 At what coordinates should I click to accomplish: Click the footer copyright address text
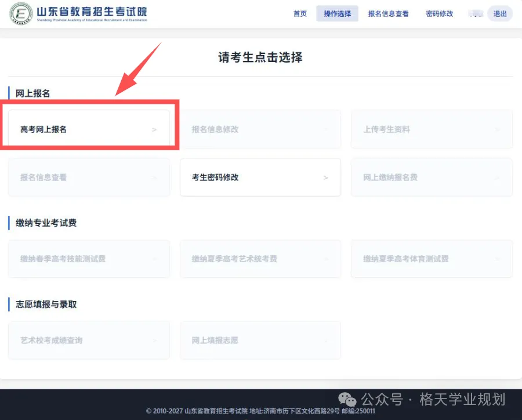(x=260, y=411)
